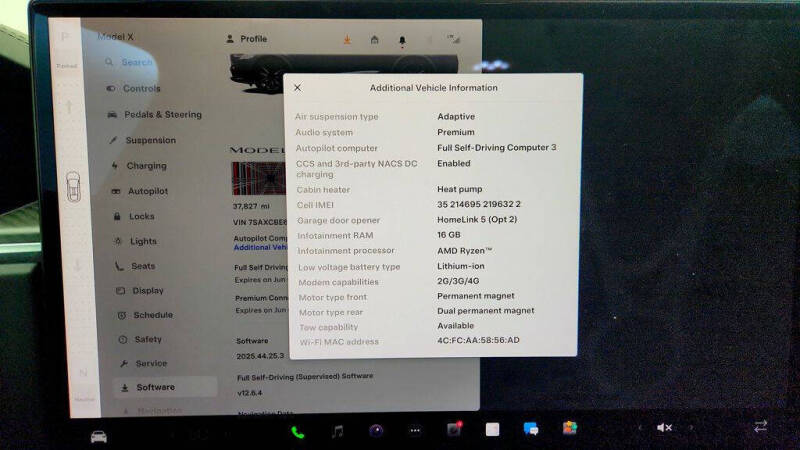The width and height of the screenshot is (800, 450).
Task: Tap the swap arrows icon in bottom bar
Action: click(x=760, y=426)
